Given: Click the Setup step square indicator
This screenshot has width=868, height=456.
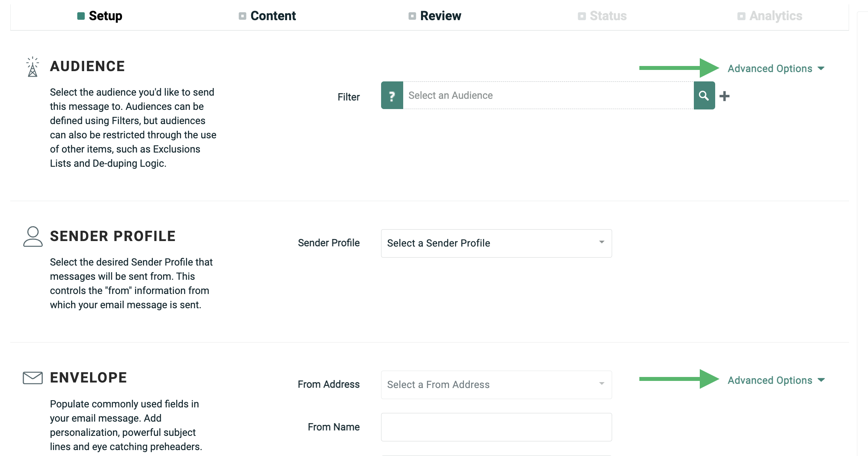Looking at the screenshot, I should (81, 16).
